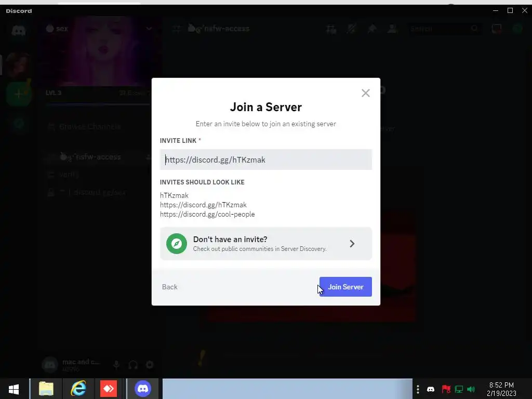Click the green Help icon in the top right corner

pos(517,29)
